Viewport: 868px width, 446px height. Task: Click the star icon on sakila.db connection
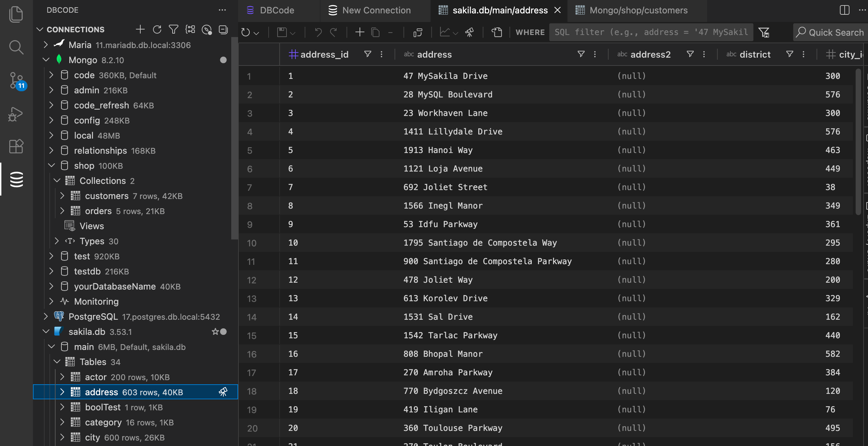(x=215, y=331)
